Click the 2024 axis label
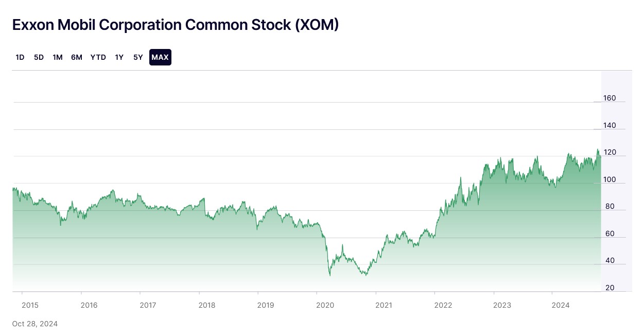Viewport: 644px width, 333px height. tap(560, 305)
